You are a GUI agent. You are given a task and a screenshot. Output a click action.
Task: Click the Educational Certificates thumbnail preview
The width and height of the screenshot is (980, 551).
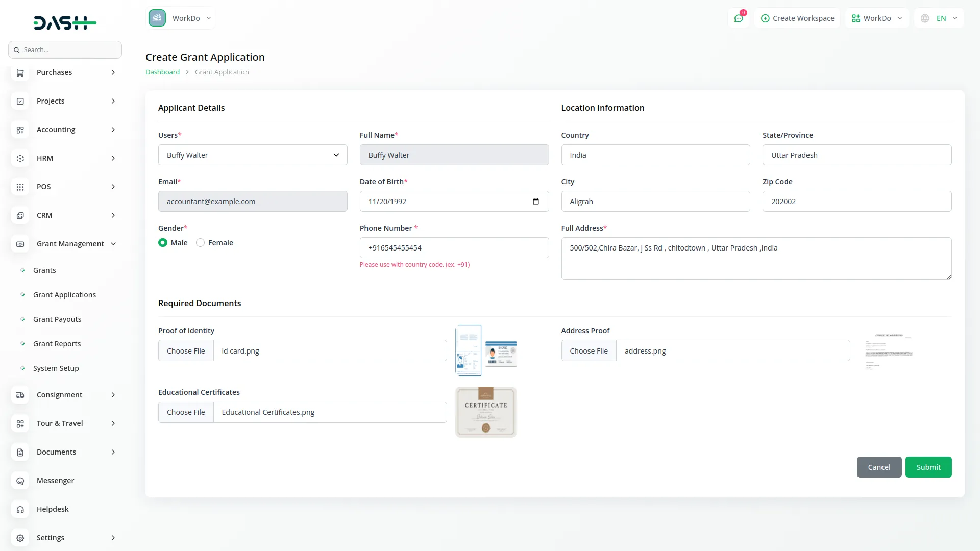485,412
